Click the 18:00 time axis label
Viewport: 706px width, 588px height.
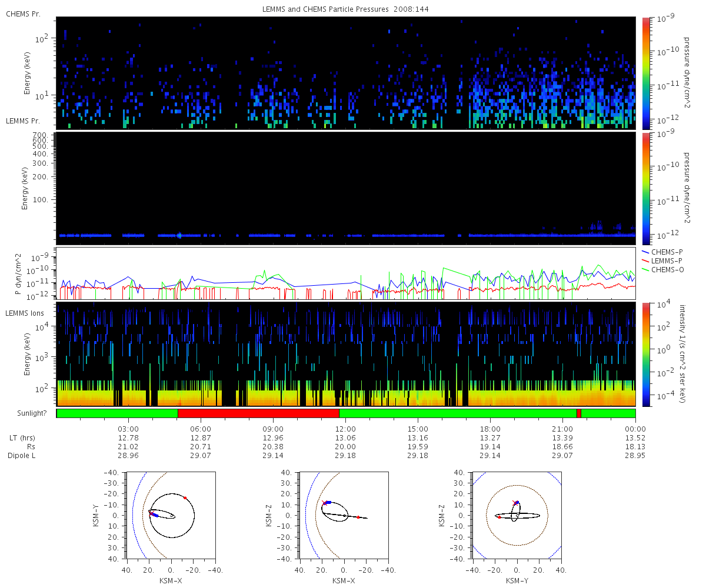coord(491,429)
